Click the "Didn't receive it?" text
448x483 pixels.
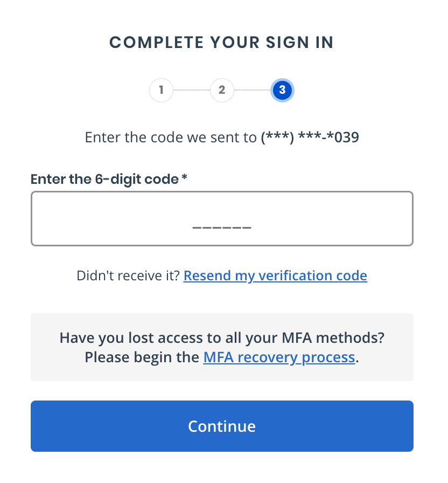point(128,276)
